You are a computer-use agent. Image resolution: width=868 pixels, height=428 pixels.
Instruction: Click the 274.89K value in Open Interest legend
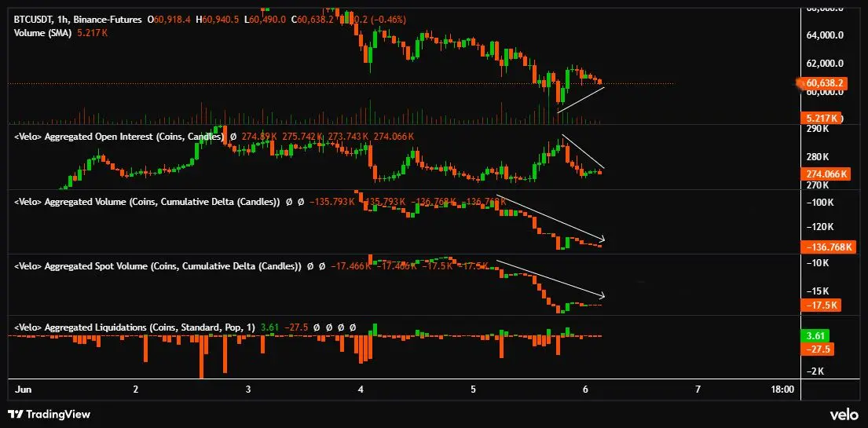[x=259, y=136]
